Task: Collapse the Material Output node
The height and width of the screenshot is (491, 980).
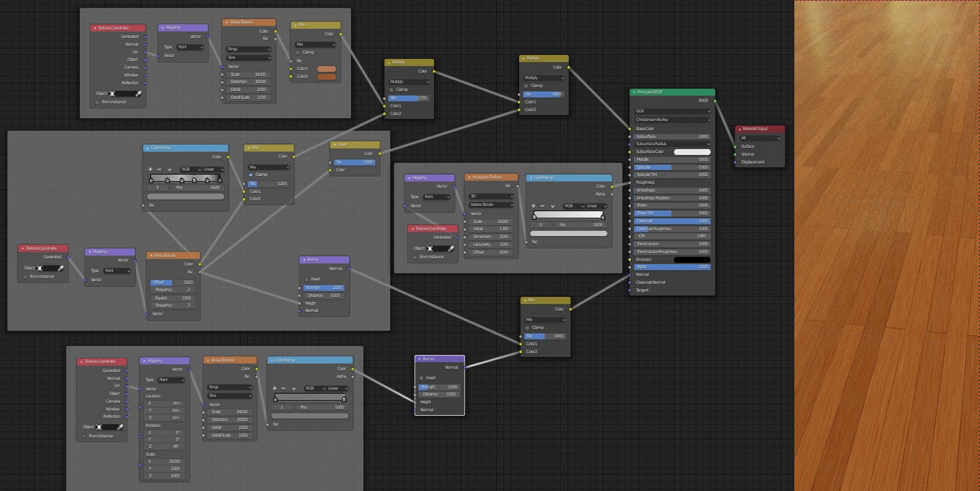Action: [739, 129]
